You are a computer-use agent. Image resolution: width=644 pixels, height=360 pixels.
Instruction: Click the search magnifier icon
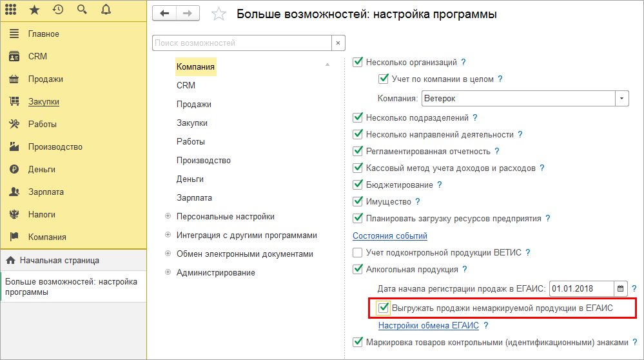(82, 10)
